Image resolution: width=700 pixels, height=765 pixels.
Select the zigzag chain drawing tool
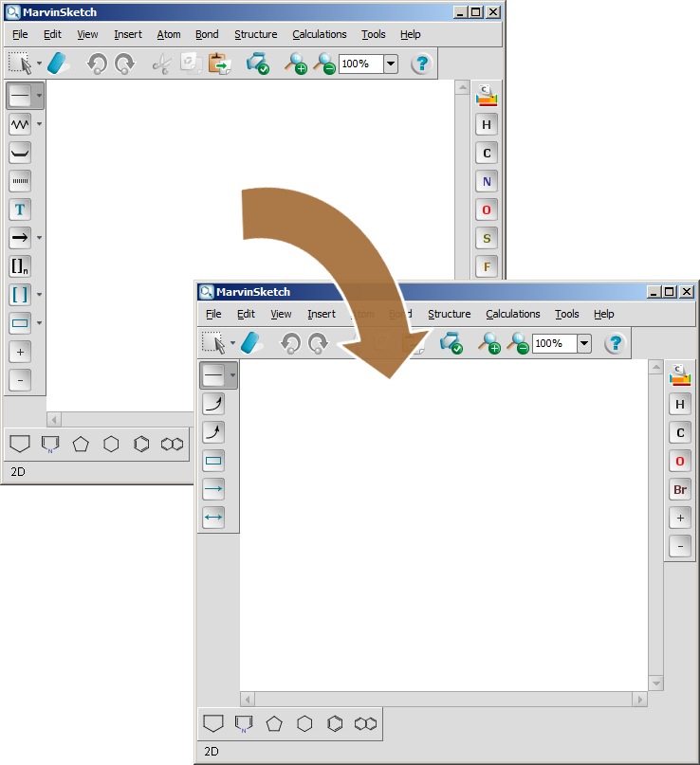pos(20,124)
